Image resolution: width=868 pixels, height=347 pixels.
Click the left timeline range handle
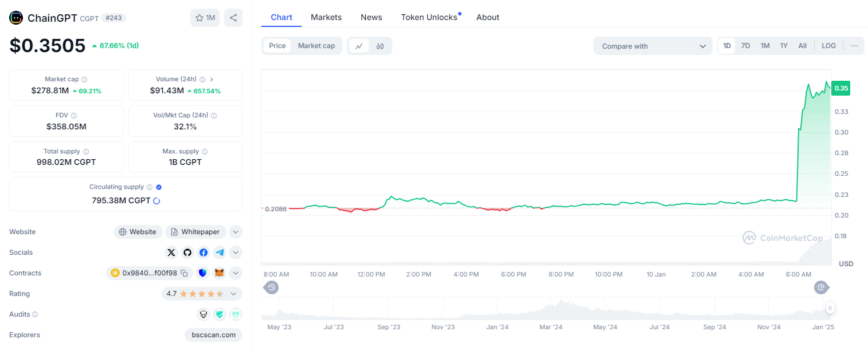click(272, 287)
